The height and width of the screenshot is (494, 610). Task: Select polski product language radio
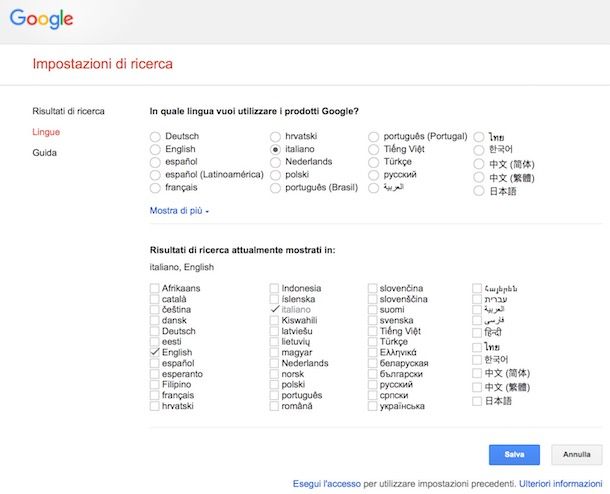[x=275, y=175]
